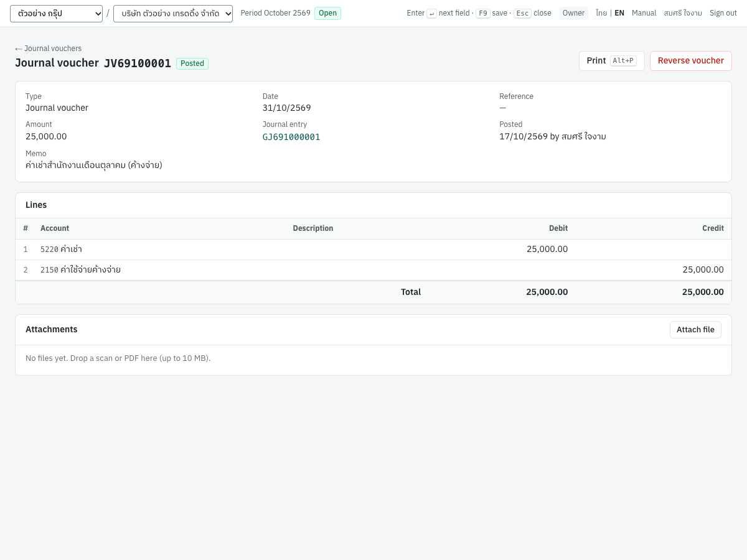Click the Credit column header

pos(713,228)
